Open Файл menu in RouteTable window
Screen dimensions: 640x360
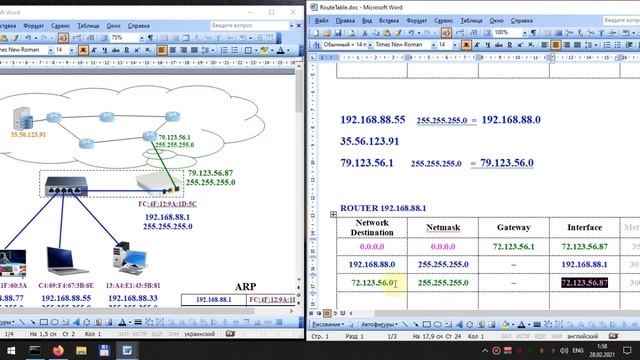(x=321, y=20)
